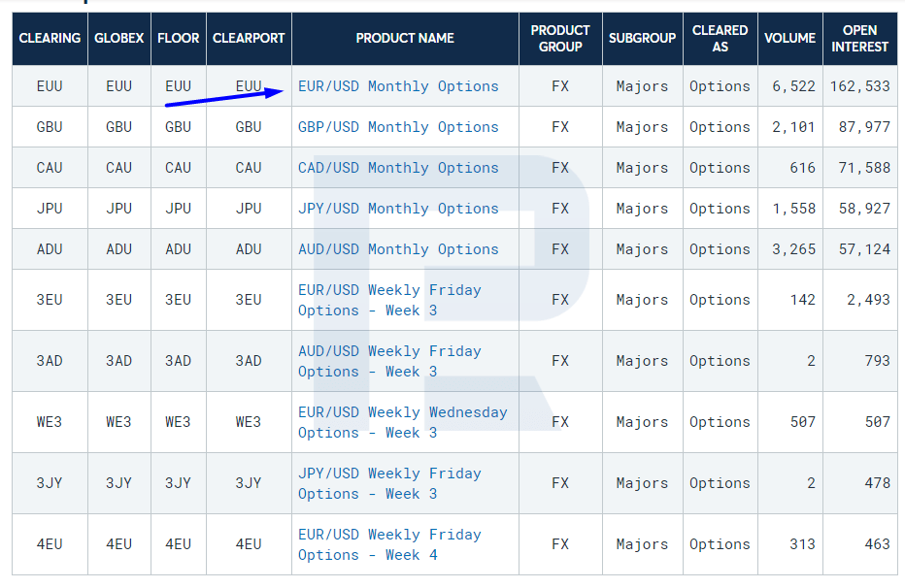Click Options cleared-as cell in CAU row
Viewport: 905px width, 588px height.
720,168
